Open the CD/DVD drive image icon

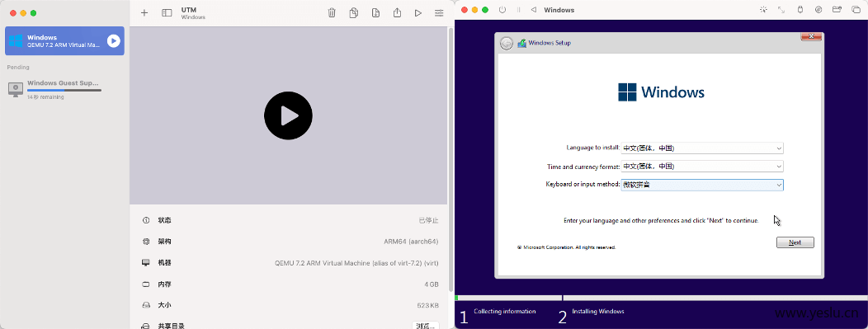818,9
